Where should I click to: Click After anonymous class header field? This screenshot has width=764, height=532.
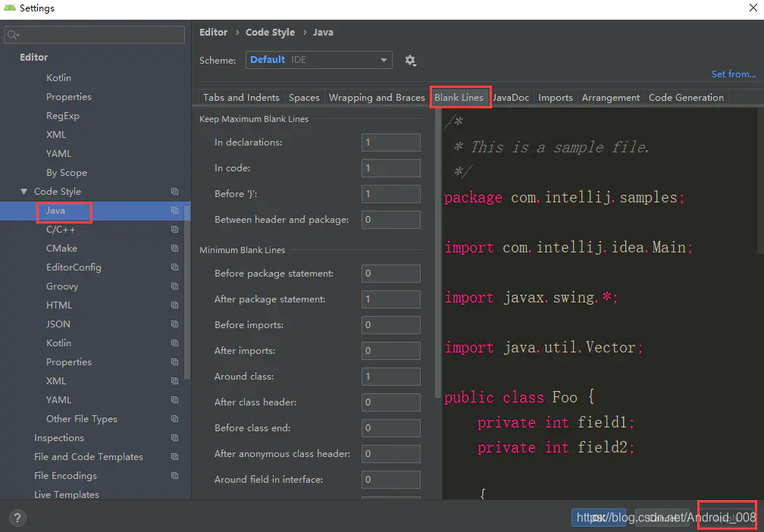pyautogui.click(x=391, y=454)
